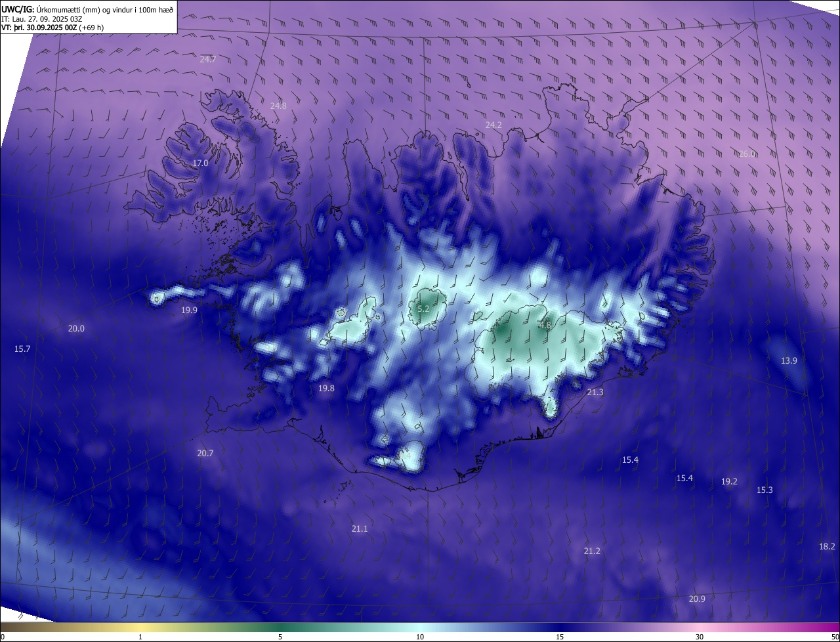Click the colorbar tick label 0

[3, 637]
